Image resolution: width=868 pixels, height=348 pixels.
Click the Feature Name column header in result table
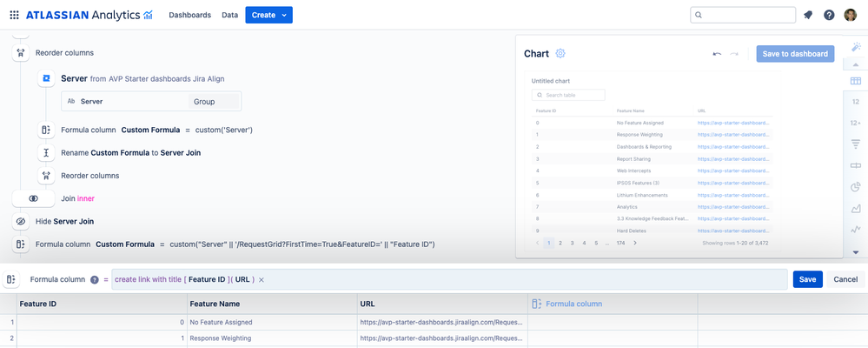tap(272, 304)
